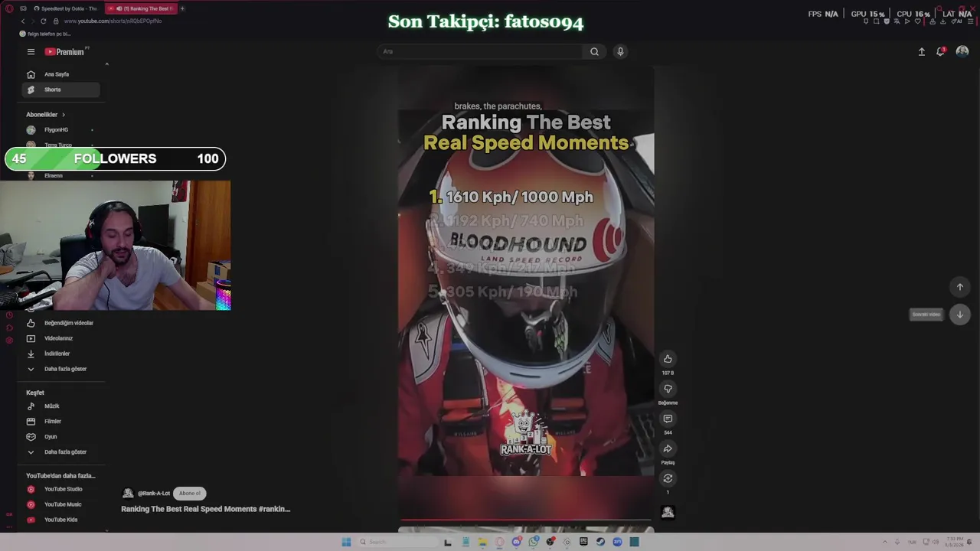
Task: Open the Elraenn subscription channel
Action: tap(60, 175)
